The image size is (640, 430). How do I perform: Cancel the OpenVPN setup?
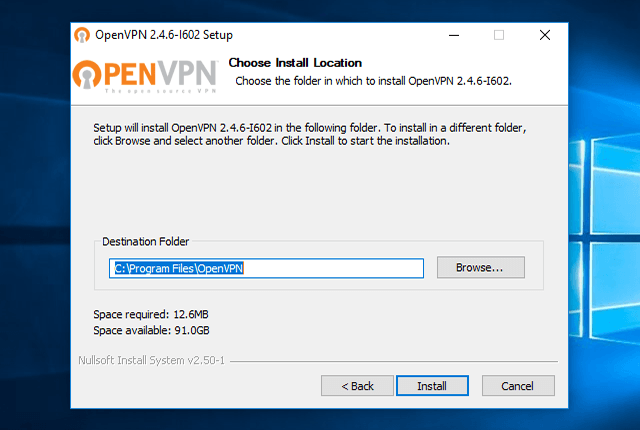click(518, 386)
